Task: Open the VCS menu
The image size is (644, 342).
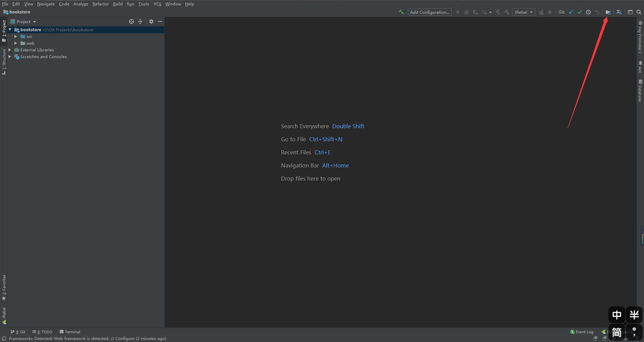Action: pos(157,4)
